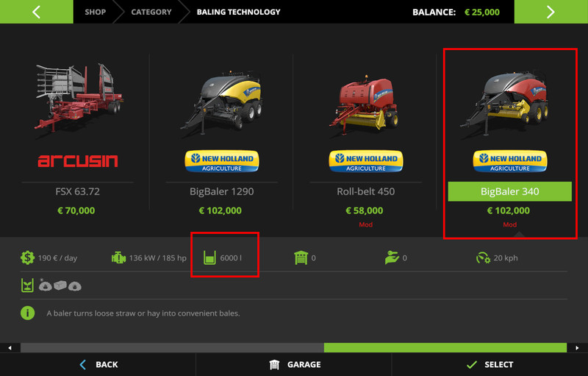Click the horizontal scrollbar left arrow

coord(10,347)
